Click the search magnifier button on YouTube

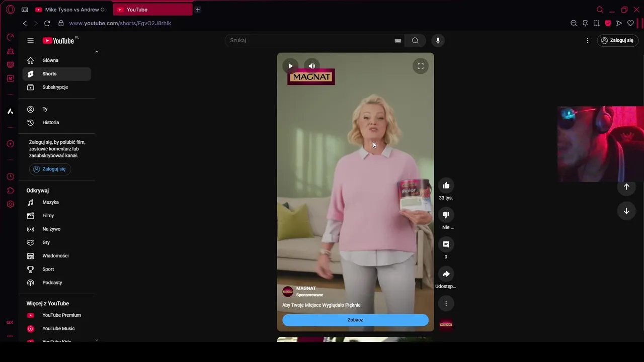415,41
